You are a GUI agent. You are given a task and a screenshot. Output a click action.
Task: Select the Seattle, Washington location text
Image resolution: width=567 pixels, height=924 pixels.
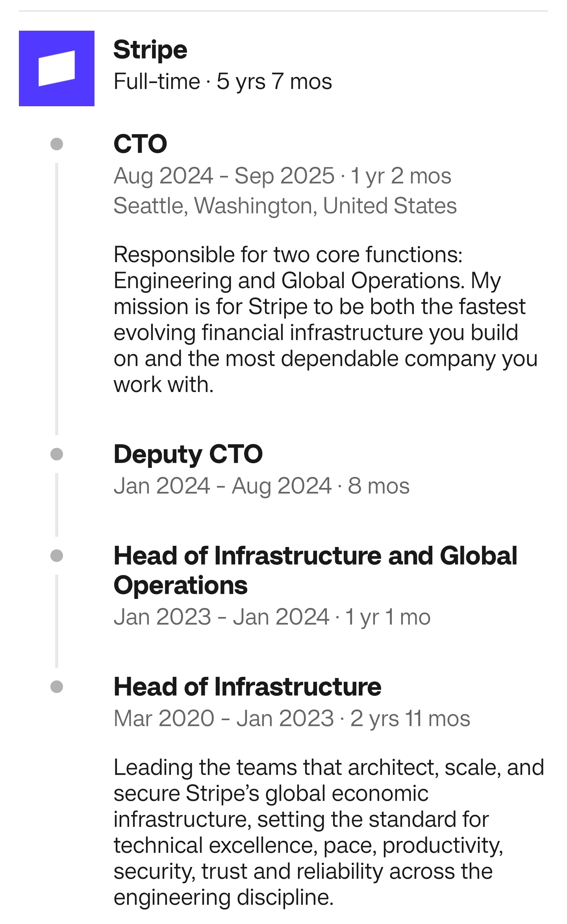point(285,205)
